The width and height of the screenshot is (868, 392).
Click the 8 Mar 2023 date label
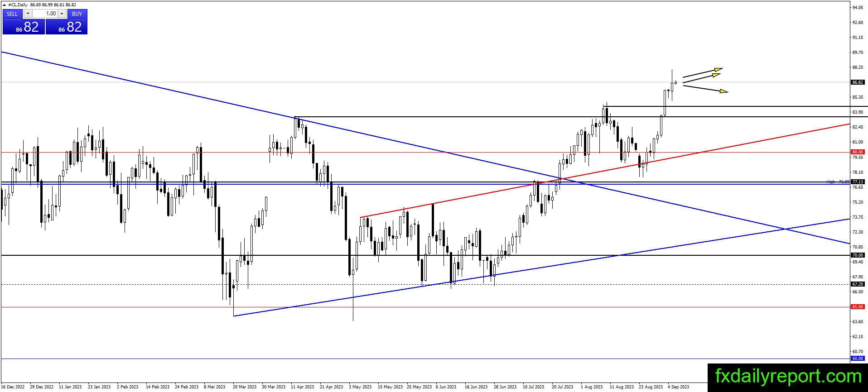pyautogui.click(x=215, y=387)
